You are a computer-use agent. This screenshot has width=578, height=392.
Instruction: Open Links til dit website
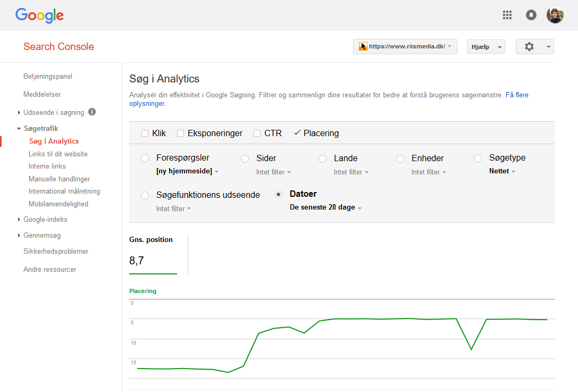click(58, 154)
